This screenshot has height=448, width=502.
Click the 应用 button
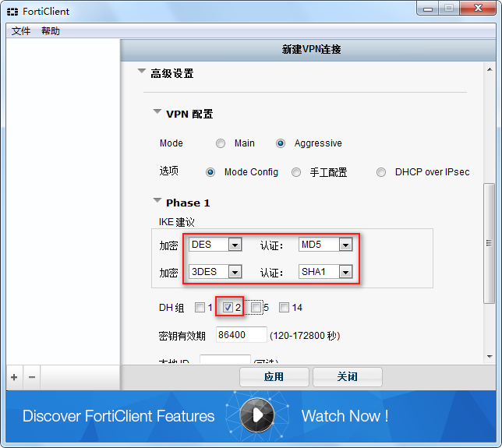coord(274,377)
